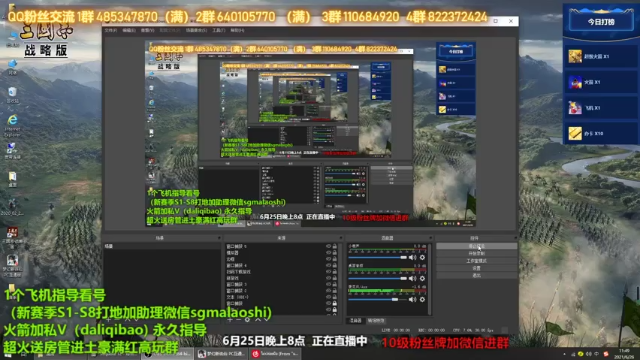This screenshot has height=360, width=640.
Task: Adjust the first mixer channel volume slider
Action: 378,258
